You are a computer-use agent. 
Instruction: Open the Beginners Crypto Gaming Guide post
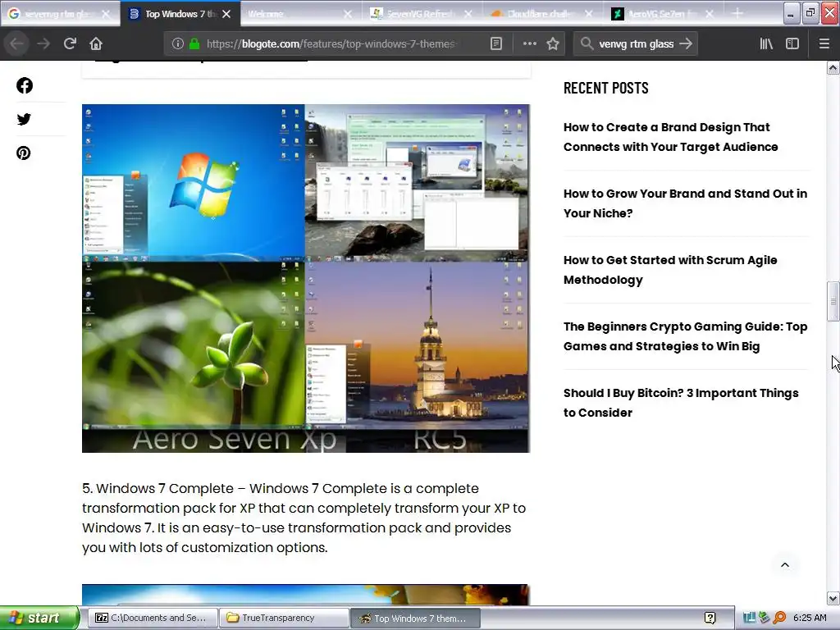coord(685,336)
